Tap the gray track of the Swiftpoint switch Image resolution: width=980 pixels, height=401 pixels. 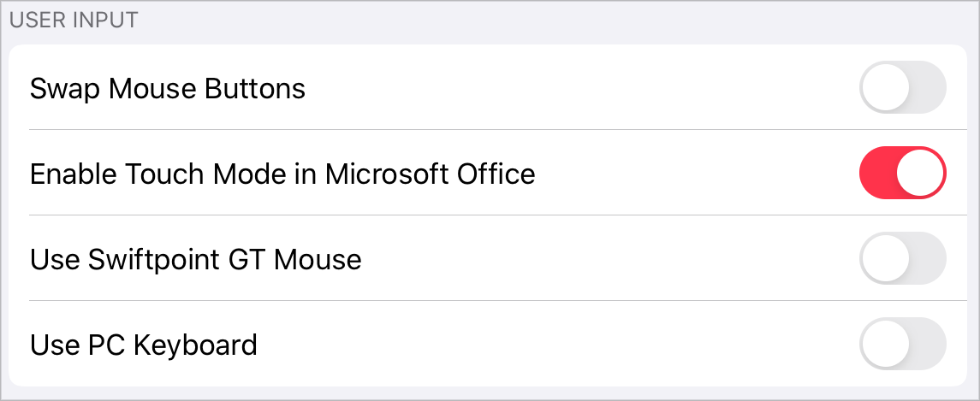tap(928, 258)
